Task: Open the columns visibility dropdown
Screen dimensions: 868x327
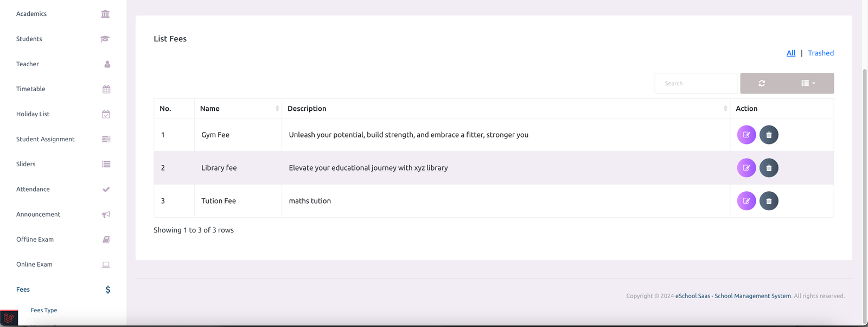Action: coord(808,83)
